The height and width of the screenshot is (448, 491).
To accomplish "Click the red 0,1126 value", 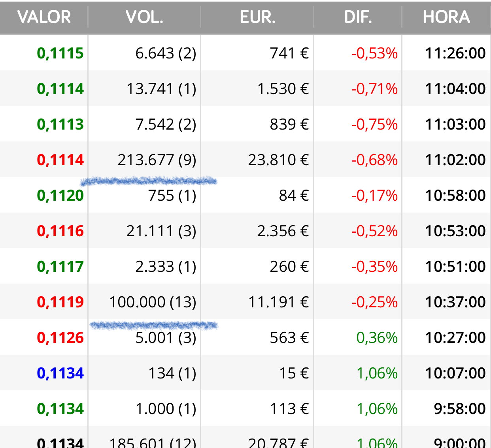I will 60,338.
